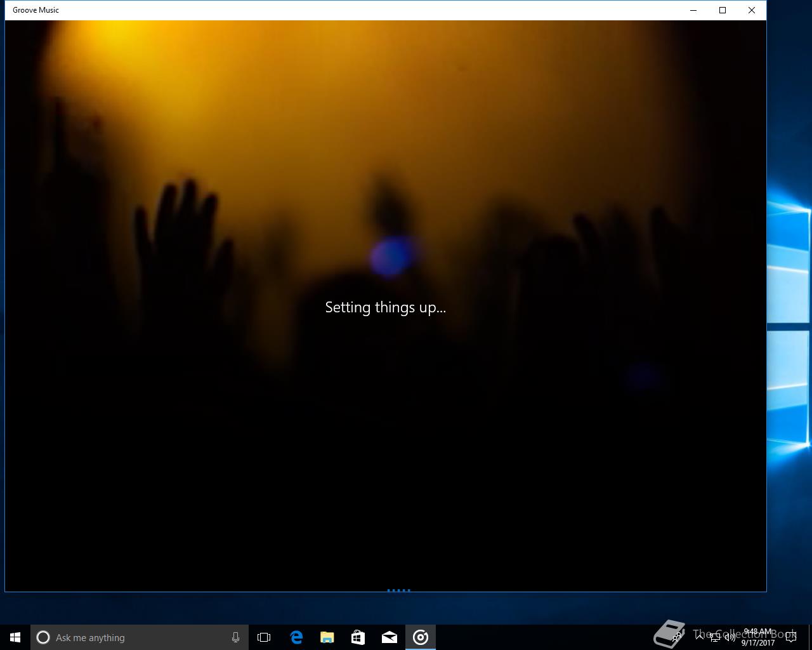Open the People icon in the taskbar

(677, 637)
